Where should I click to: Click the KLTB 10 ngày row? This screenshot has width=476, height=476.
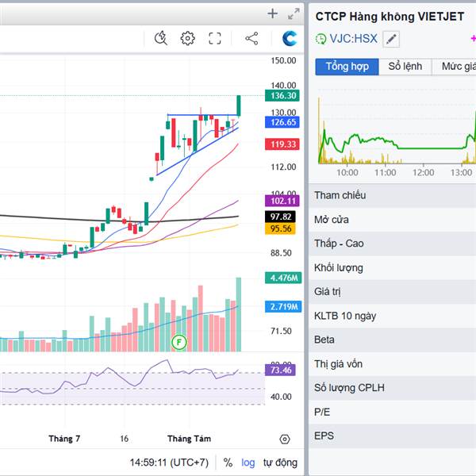tap(392, 316)
